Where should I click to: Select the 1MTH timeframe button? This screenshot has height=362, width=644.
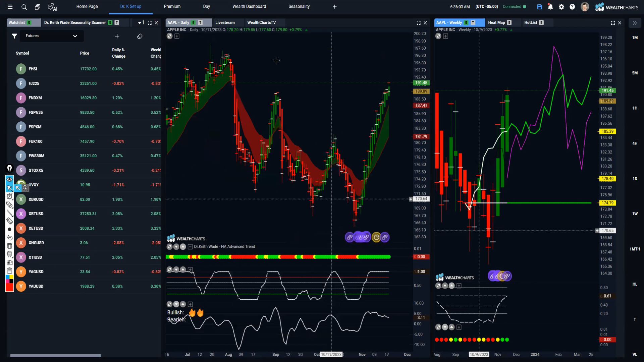(x=635, y=249)
